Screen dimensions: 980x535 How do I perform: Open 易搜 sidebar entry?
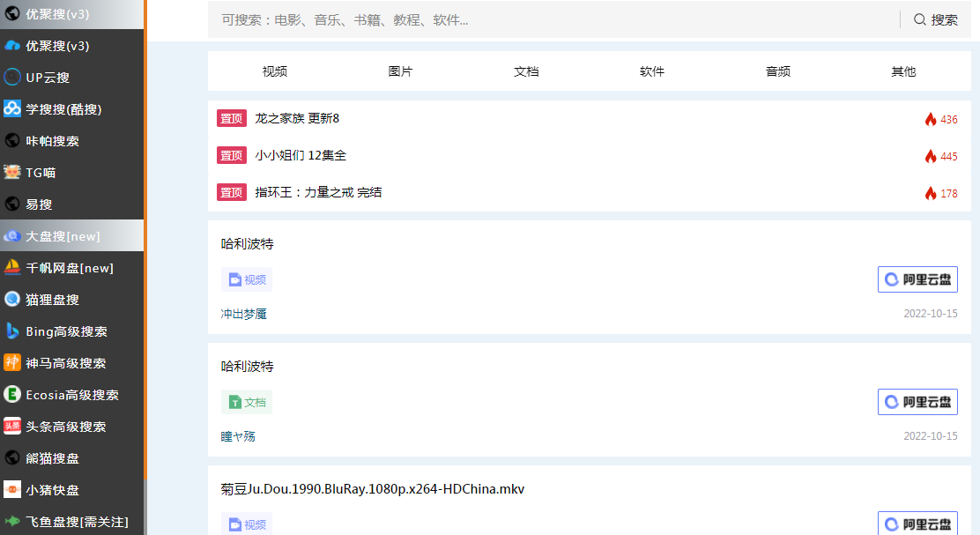pos(72,204)
